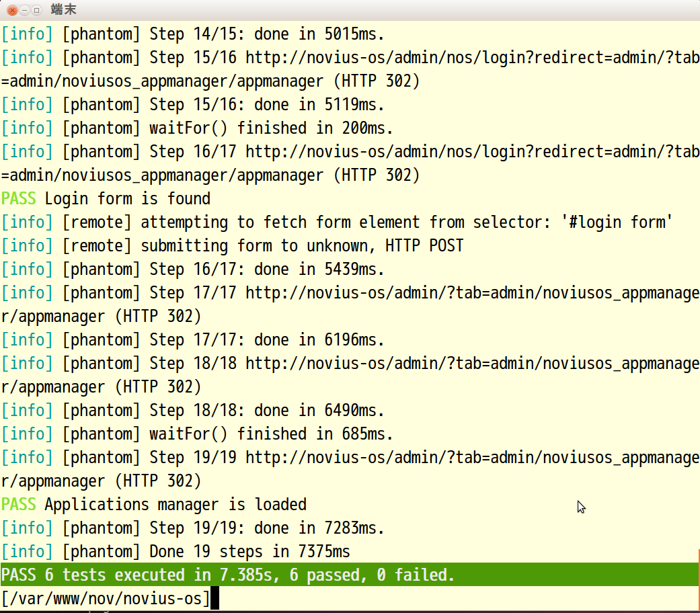Image resolution: width=700 pixels, height=613 pixels.
Task: Click the Step 18/18 appmanager URL
Action: 350,375
